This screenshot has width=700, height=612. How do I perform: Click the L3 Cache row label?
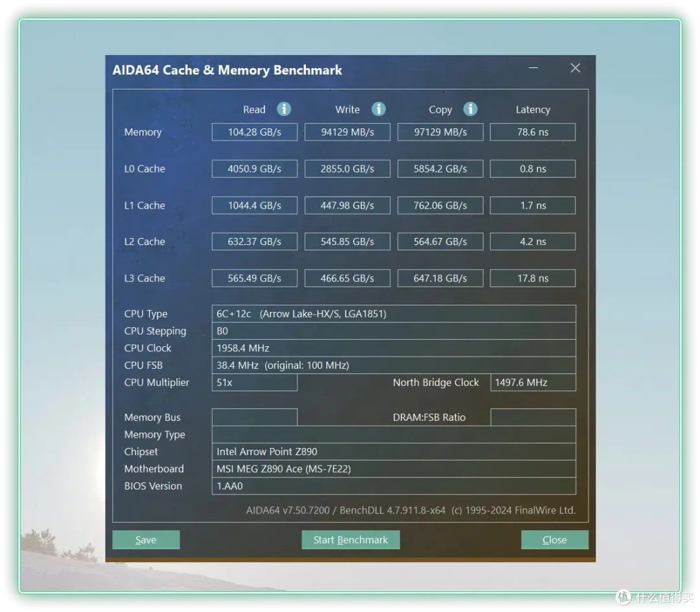click(x=145, y=278)
